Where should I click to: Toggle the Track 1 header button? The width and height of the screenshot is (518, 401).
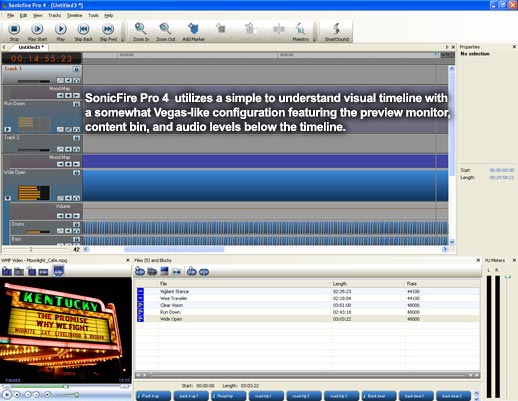pos(76,69)
